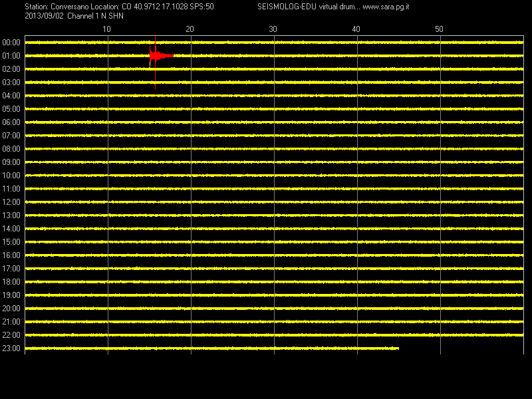Click the 10 minute axis label
Image resolution: width=532 pixels, height=399 pixels.
106,29
